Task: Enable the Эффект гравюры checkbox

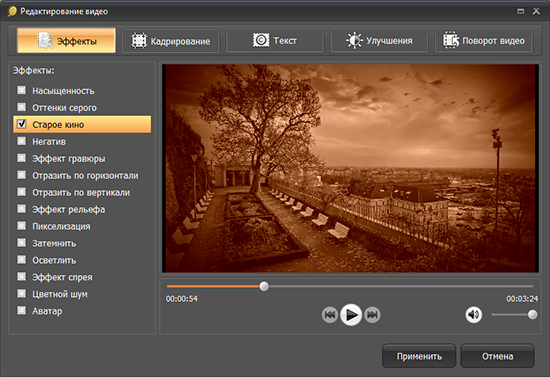Action: click(22, 158)
